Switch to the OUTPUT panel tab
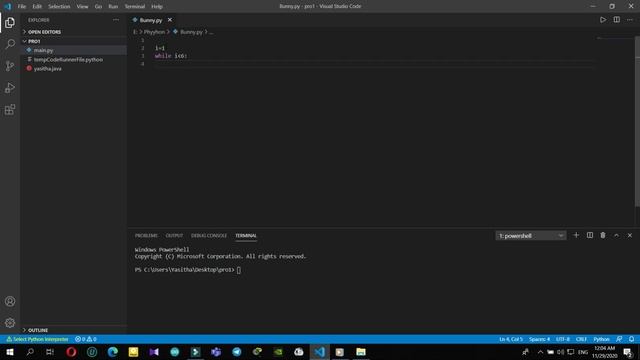The width and height of the screenshot is (640, 360). (x=174, y=236)
